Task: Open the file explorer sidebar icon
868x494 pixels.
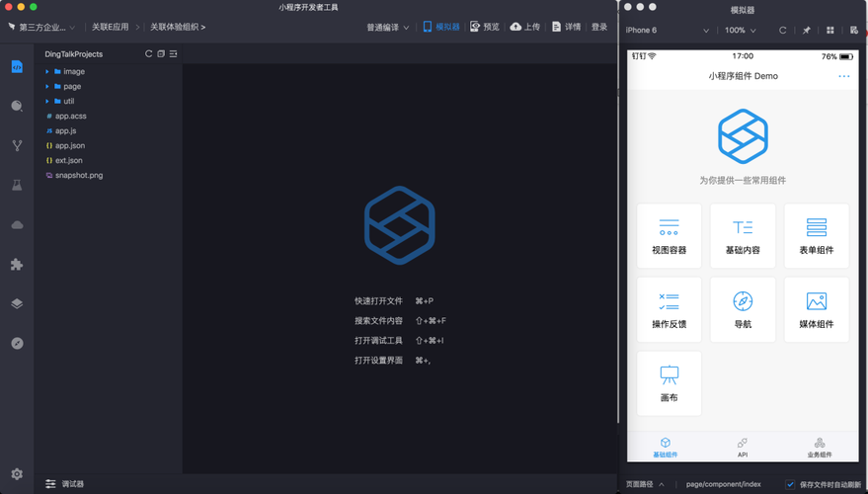Action: coord(17,67)
